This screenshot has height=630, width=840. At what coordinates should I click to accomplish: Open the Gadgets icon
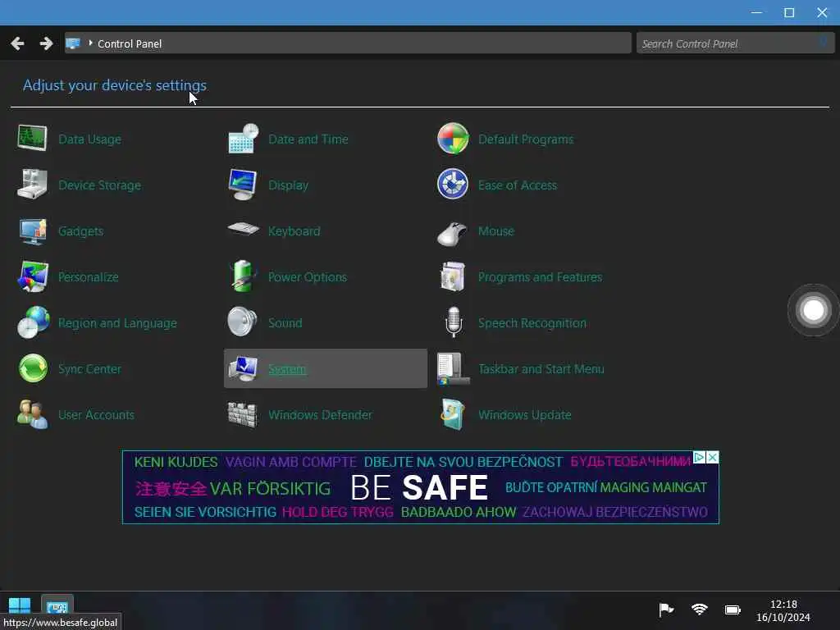(x=33, y=231)
